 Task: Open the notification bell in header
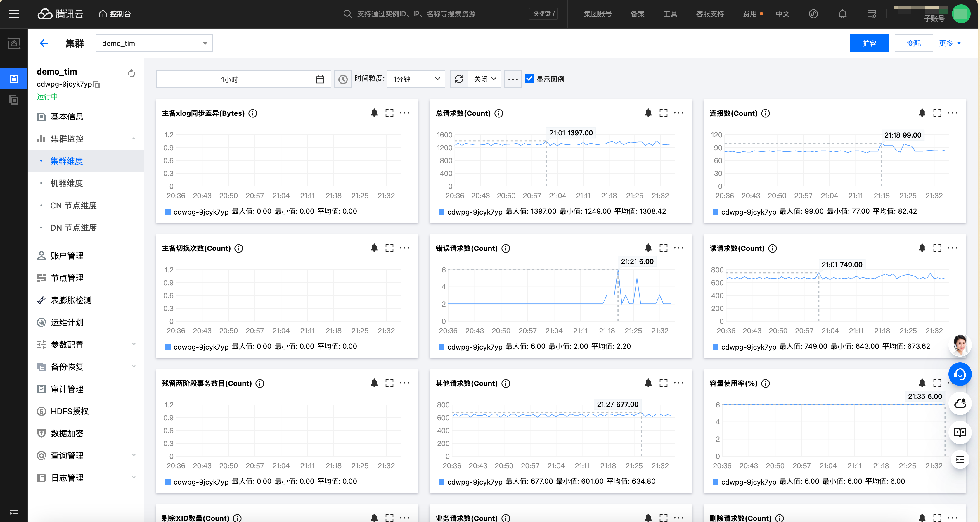pos(842,14)
